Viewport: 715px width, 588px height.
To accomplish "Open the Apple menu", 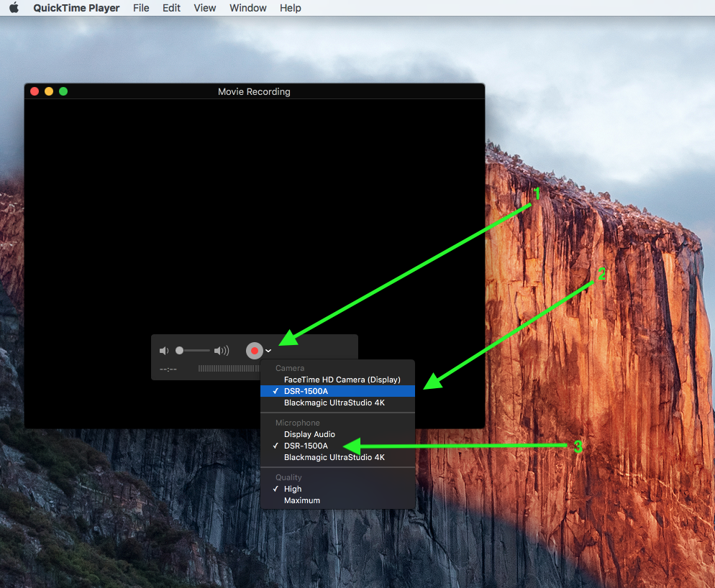I will 14,8.
